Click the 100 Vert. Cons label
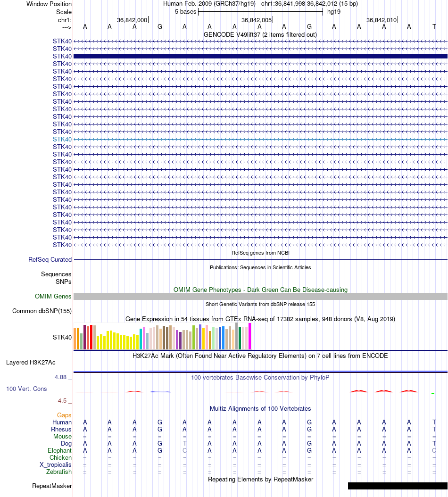The height and width of the screenshot is (497, 448). click(26, 389)
